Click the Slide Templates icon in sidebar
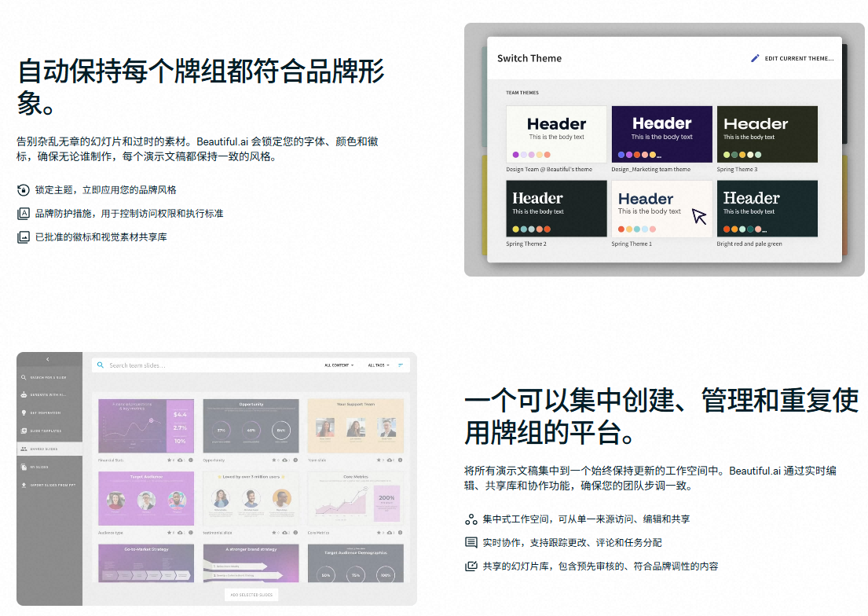Screen dimensions: 868x616 coord(24,431)
